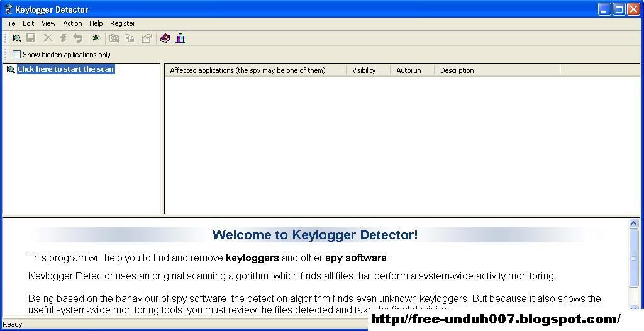Open help via the purple book icon
This screenshot has width=644, height=331.
click(165, 38)
